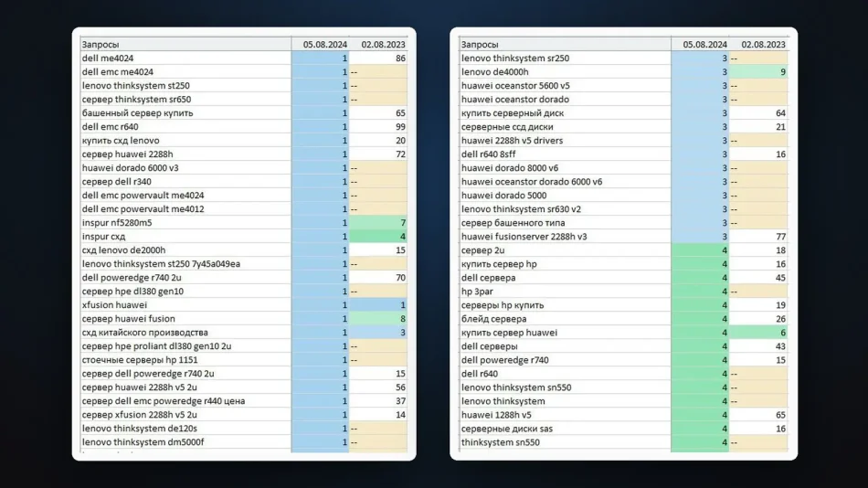Click the 'lenovo thinksystem st250' query cell

[x=186, y=86]
